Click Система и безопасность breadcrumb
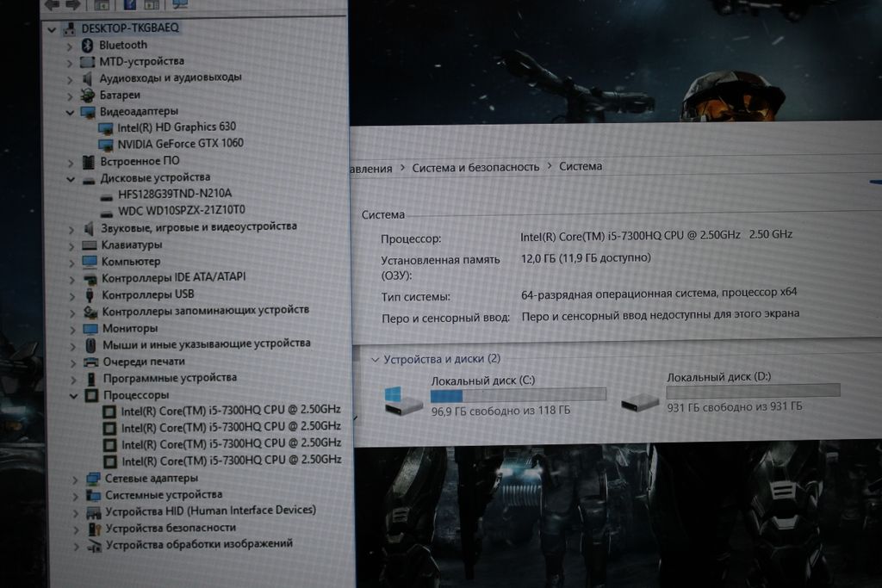This screenshot has width=882, height=588. pos(475,167)
